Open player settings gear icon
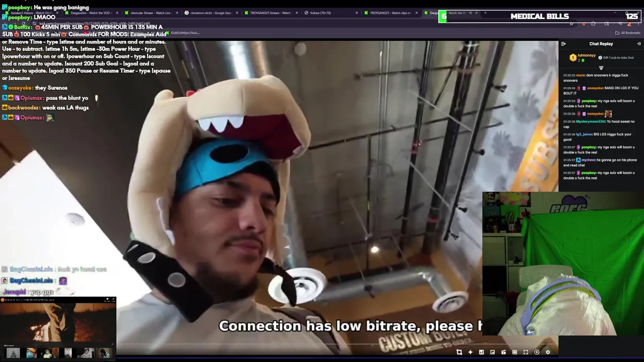Viewport: 644px width, 362px height. click(x=548, y=352)
